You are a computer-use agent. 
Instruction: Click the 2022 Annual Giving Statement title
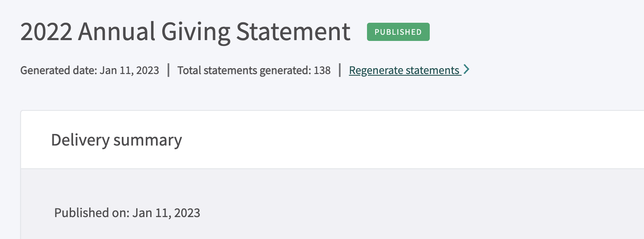(185, 31)
